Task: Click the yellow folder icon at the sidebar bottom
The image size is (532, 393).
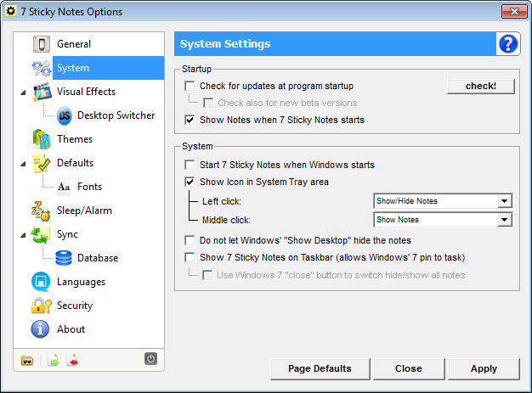Action: [x=27, y=361]
